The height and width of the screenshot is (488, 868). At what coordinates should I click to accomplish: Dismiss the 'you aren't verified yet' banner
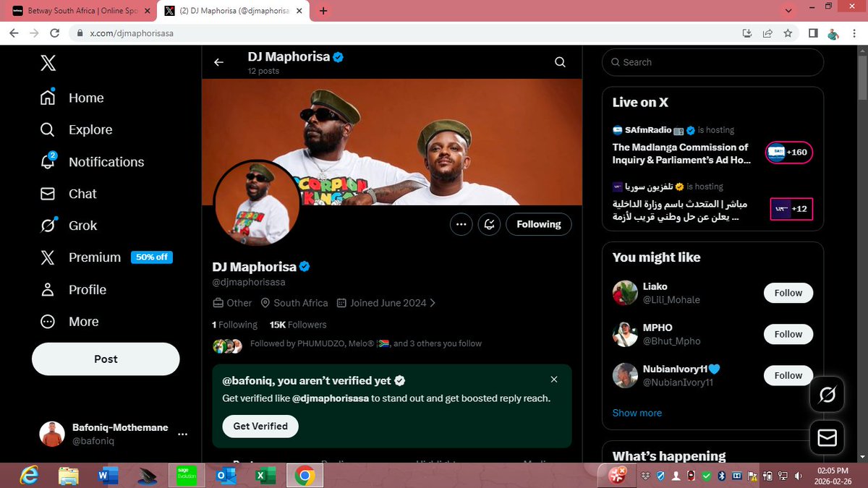(x=554, y=380)
